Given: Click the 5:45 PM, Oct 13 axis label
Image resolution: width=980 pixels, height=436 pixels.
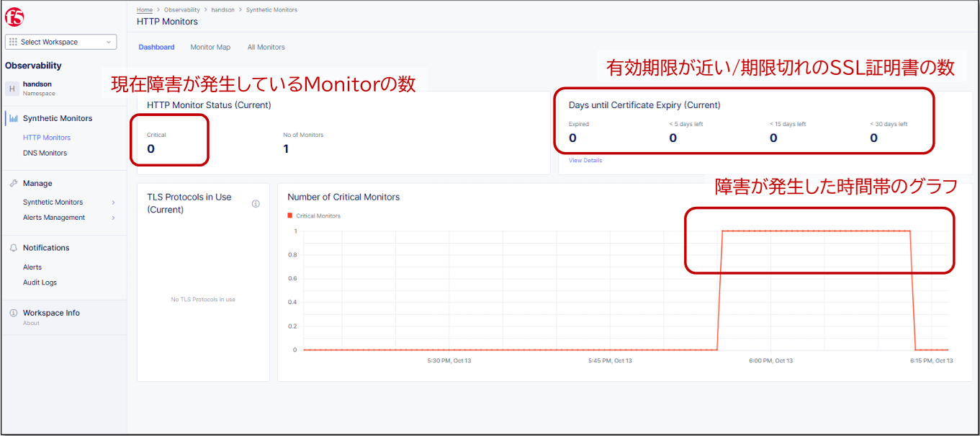Looking at the screenshot, I should [x=610, y=360].
